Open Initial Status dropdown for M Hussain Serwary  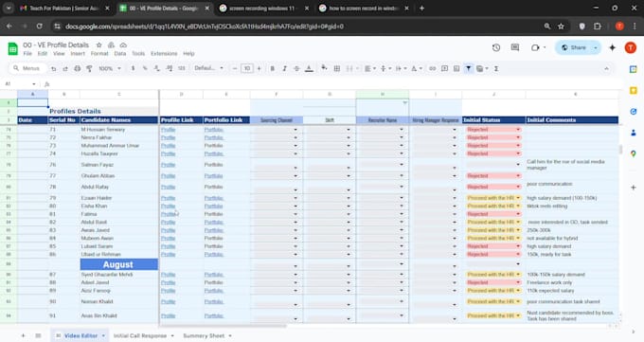tap(518, 130)
